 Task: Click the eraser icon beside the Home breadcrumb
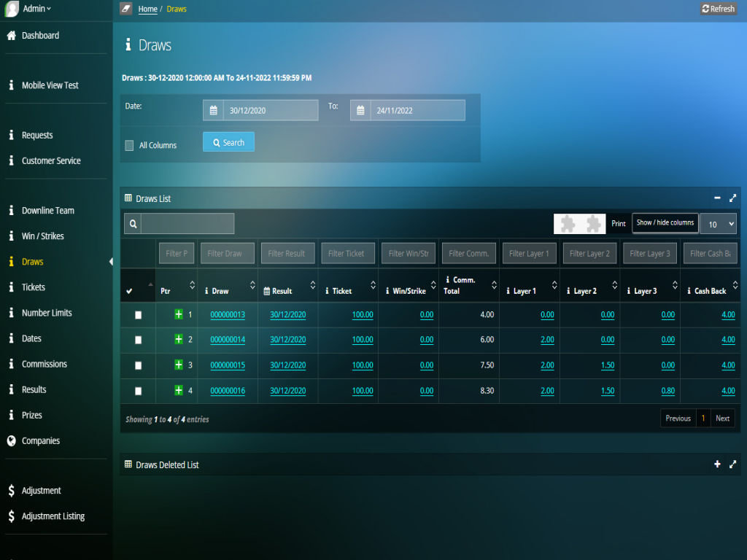[126, 9]
